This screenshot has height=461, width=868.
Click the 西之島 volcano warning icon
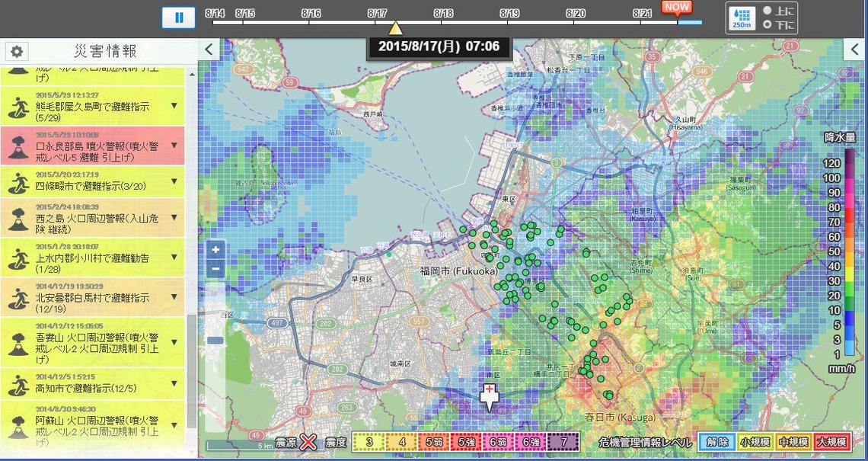(x=17, y=219)
